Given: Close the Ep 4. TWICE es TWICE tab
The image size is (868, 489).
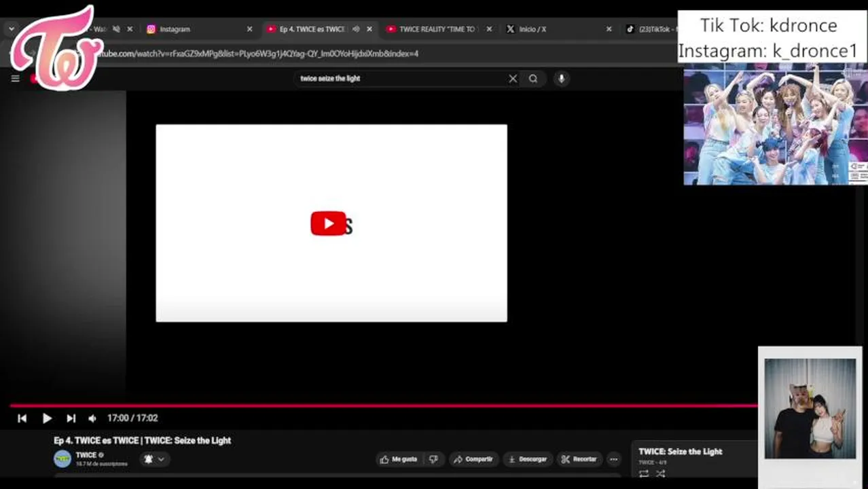Looking at the screenshot, I should point(369,29).
